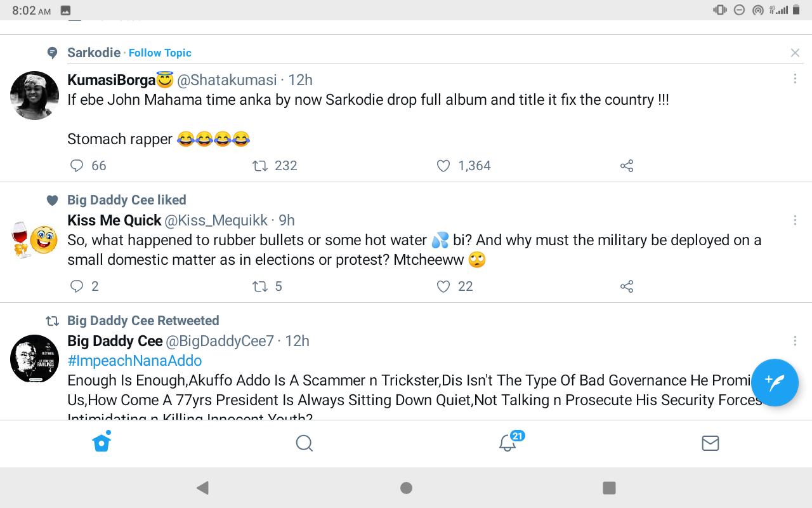Like the KumasiBorga tweet

point(443,166)
